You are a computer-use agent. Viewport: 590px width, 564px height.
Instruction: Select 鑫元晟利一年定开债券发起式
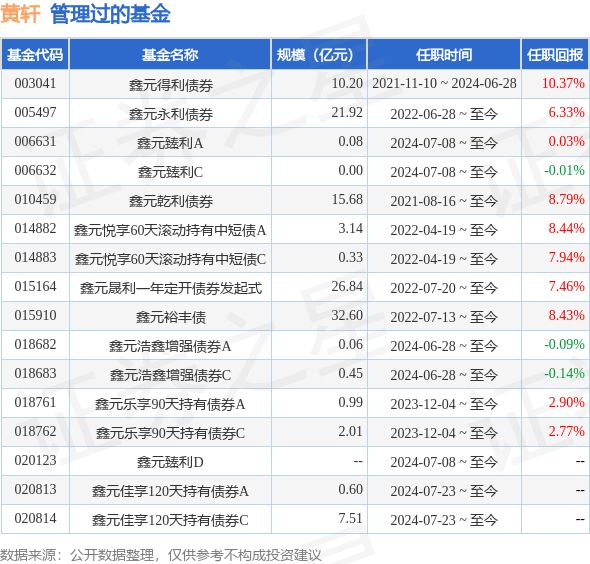171,288
